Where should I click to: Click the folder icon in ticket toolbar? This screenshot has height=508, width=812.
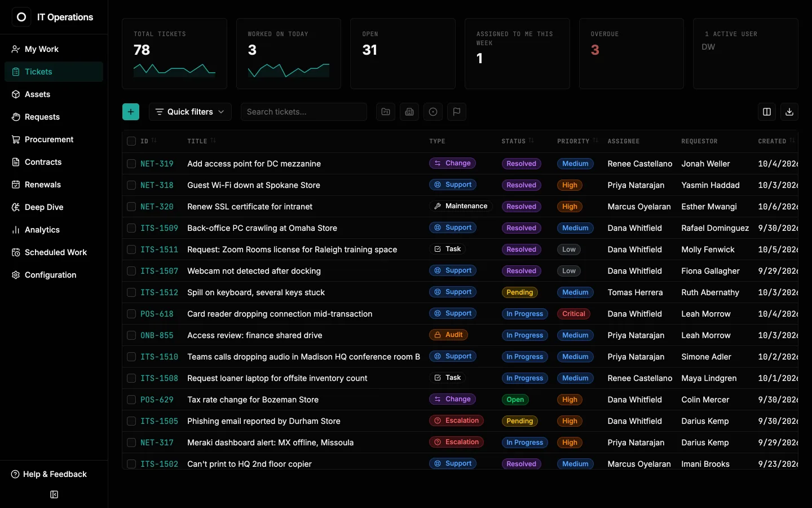point(386,112)
